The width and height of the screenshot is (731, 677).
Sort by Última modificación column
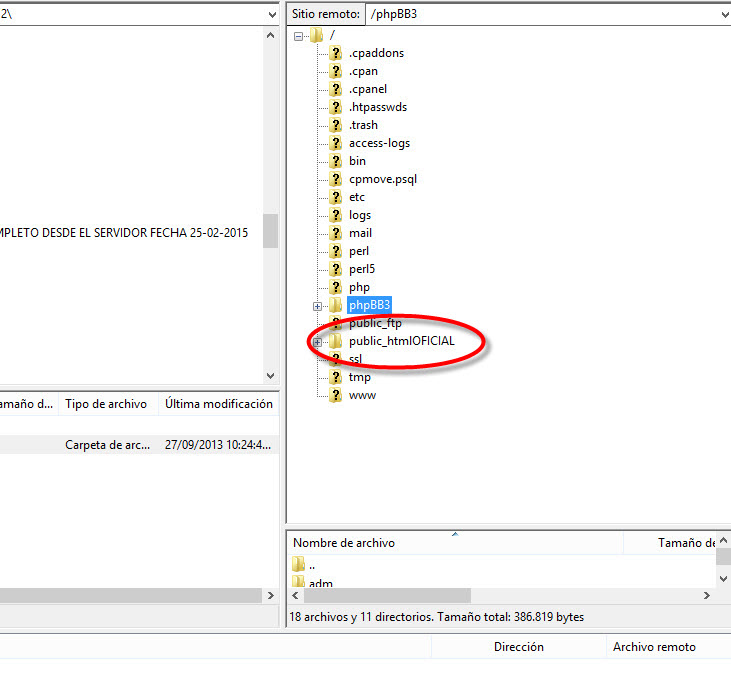click(218, 404)
